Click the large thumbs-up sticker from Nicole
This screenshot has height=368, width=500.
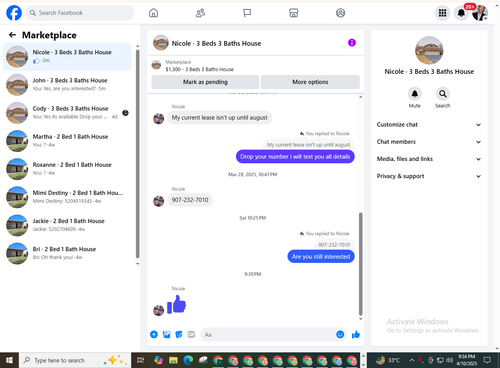tap(176, 304)
